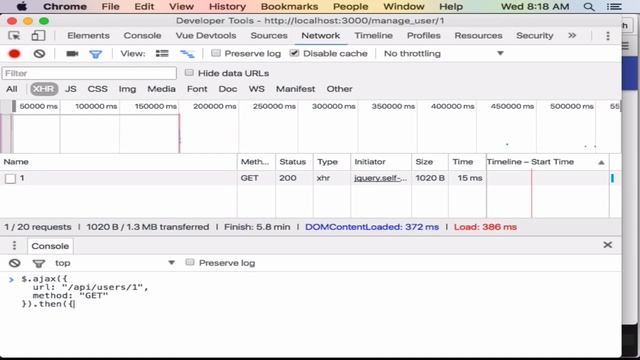This screenshot has height=360, width=640.
Task: Switch to large request rows view
Action: click(162, 53)
